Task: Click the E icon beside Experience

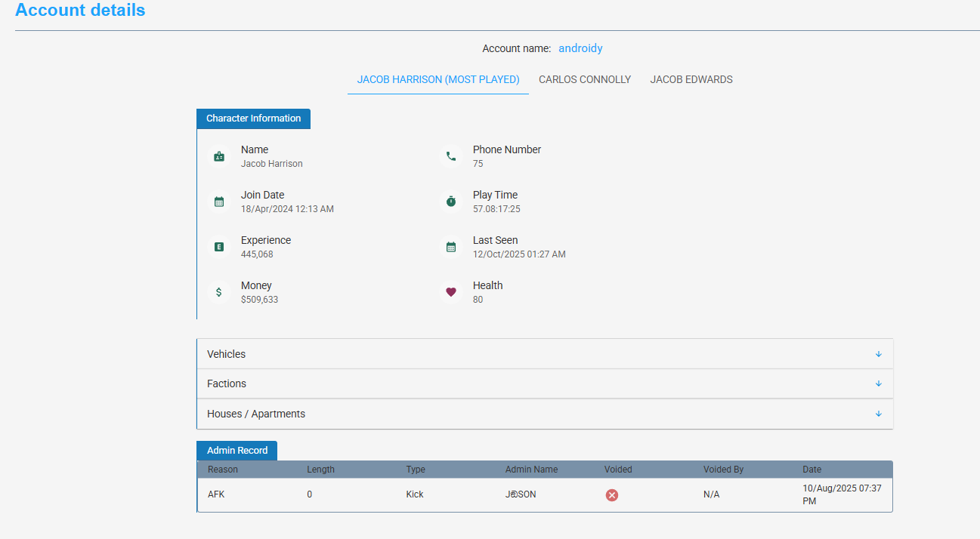Action: [x=219, y=247]
